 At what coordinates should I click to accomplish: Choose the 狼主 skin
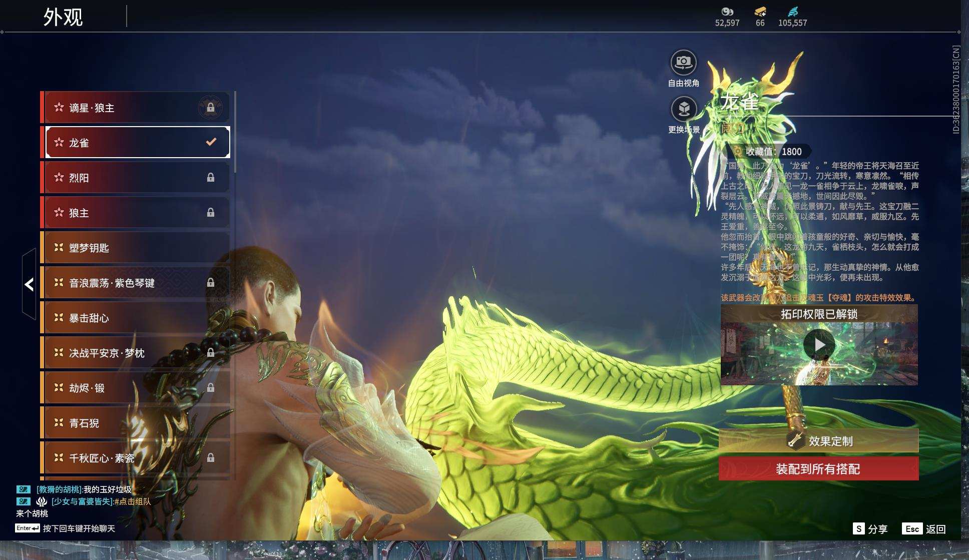135,213
